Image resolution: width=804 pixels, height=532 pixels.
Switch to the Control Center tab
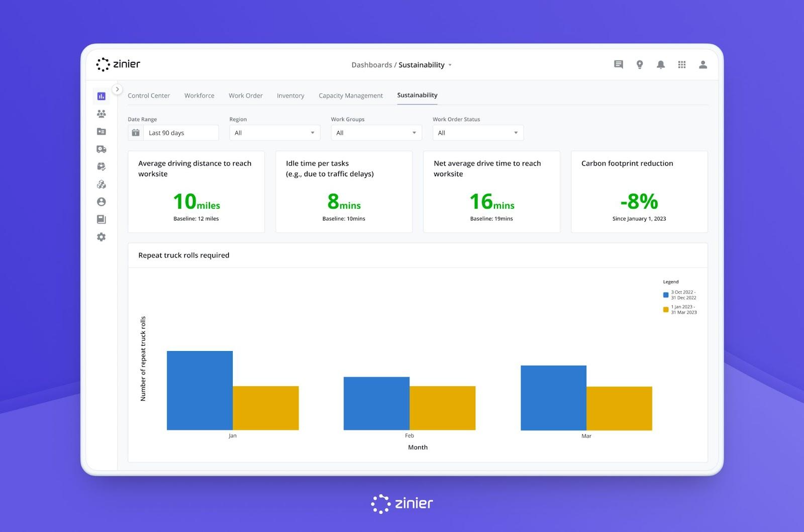[149, 95]
